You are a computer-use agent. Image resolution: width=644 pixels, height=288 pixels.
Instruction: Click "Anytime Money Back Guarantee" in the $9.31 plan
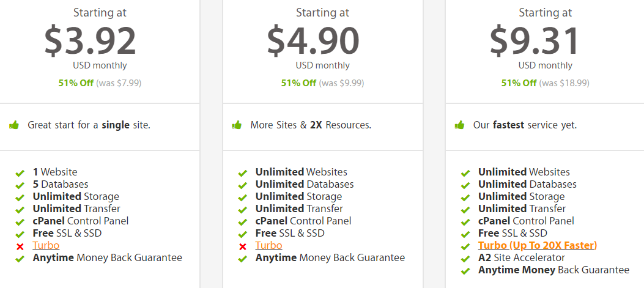(553, 270)
